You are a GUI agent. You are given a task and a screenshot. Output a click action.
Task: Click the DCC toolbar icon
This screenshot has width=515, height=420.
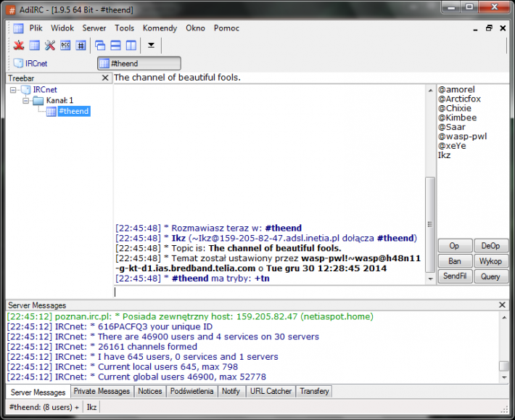pos(65,45)
